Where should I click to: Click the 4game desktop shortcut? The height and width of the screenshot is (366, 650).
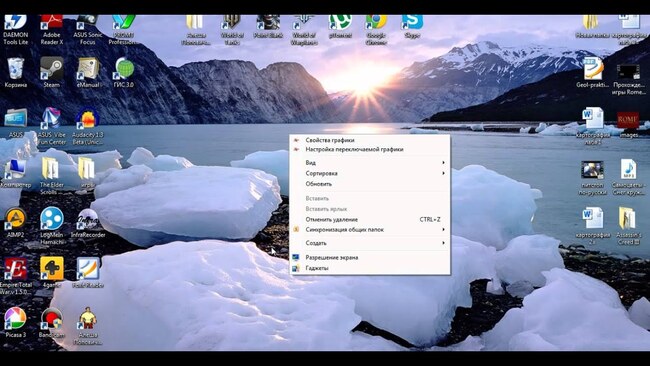point(52,272)
